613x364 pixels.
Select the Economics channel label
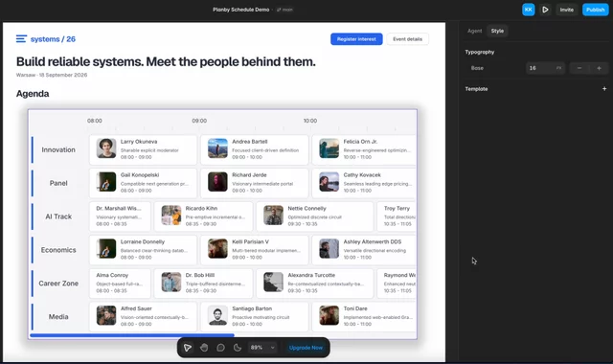[58, 250]
